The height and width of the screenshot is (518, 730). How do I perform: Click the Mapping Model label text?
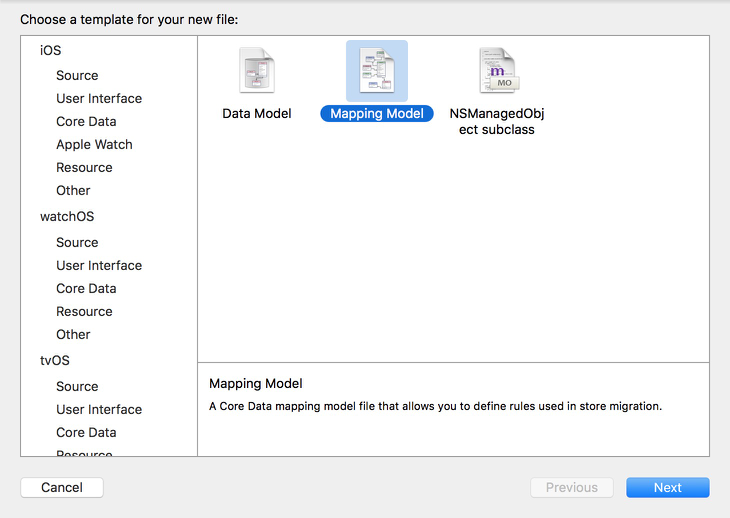pyautogui.click(x=377, y=114)
